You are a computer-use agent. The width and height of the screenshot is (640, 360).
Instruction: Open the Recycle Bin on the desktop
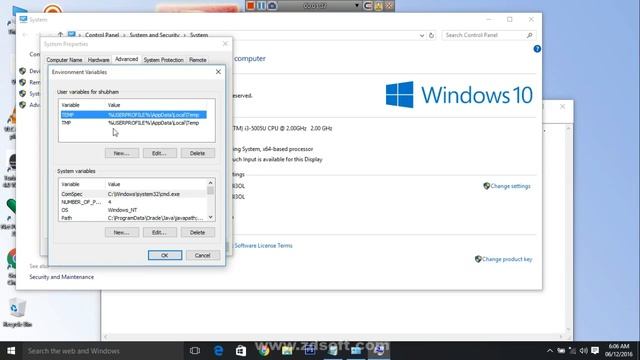(x=17, y=313)
